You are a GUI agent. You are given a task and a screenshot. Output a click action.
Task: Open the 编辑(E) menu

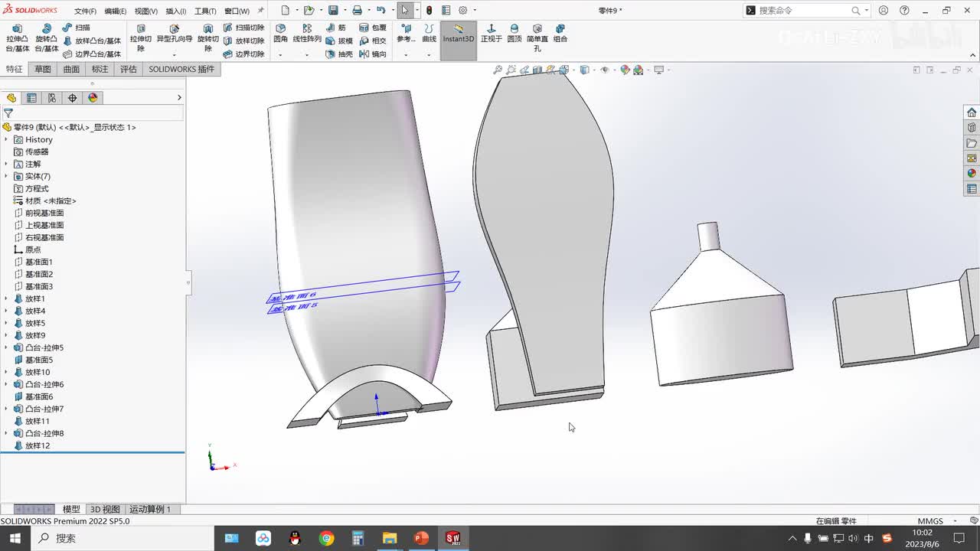[x=116, y=11]
